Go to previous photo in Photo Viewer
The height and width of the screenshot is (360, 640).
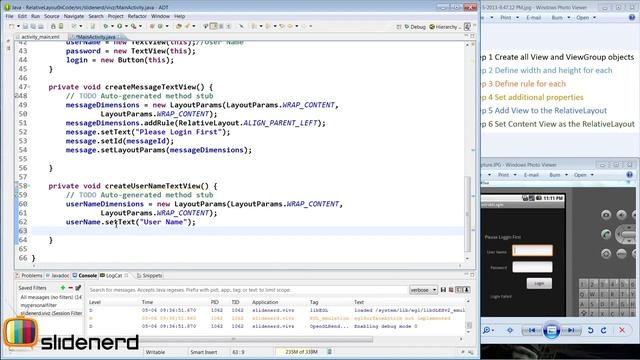coord(532,330)
